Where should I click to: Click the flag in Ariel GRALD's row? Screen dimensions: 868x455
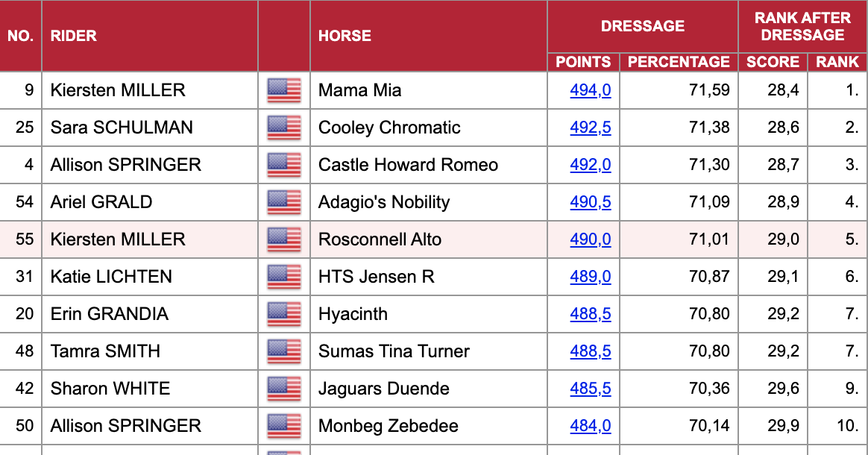[284, 202]
